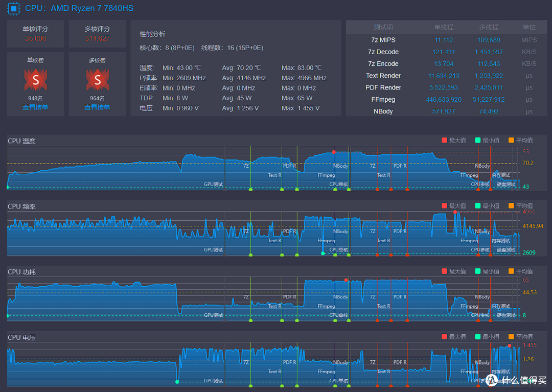Image resolution: width=552 pixels, height=392 pixels.
Task: Select 电压 Min: 0.960 V value
Action: 180,108
